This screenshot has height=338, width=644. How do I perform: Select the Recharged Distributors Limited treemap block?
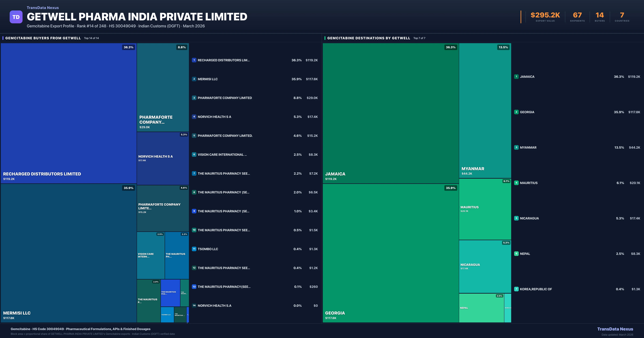[69, 113]
